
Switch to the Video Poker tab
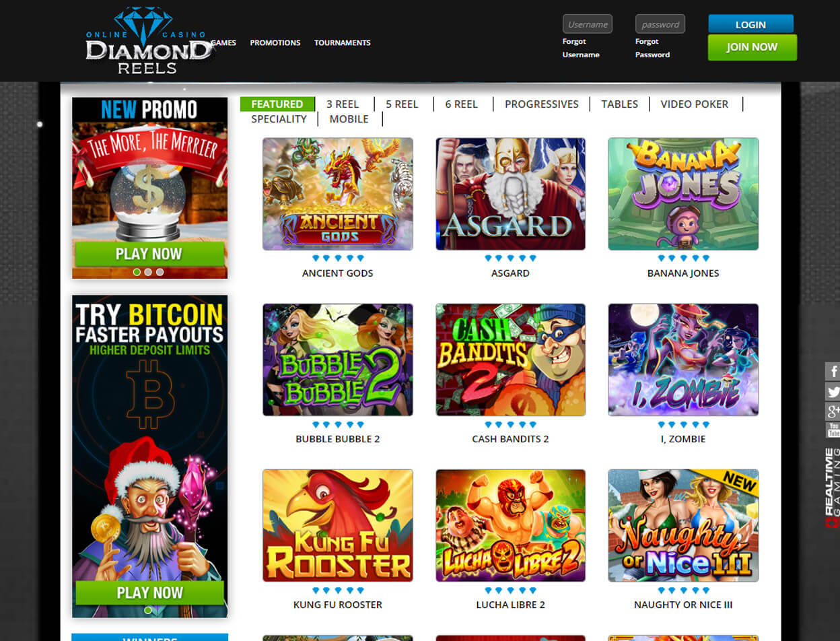tap(695, 104)
